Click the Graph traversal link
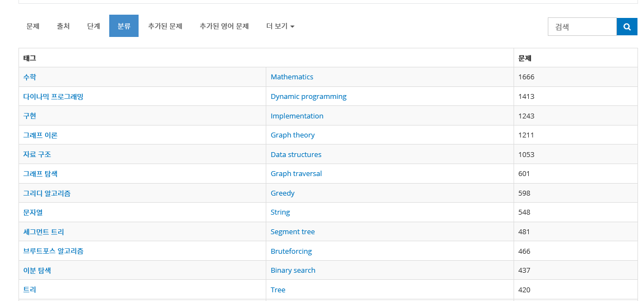The width and height of the screenshot is (644, 301). click(296, 174)
